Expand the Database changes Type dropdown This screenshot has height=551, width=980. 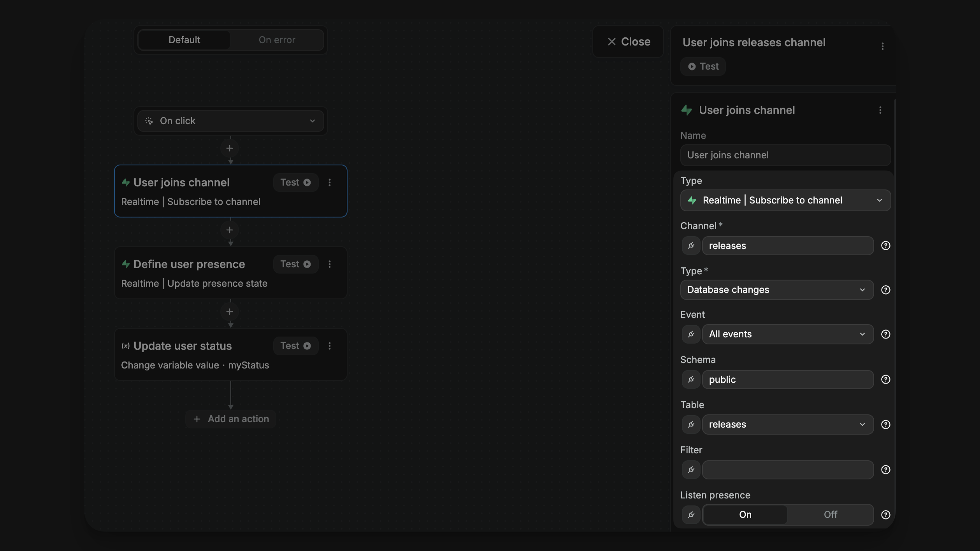point(776,290)
